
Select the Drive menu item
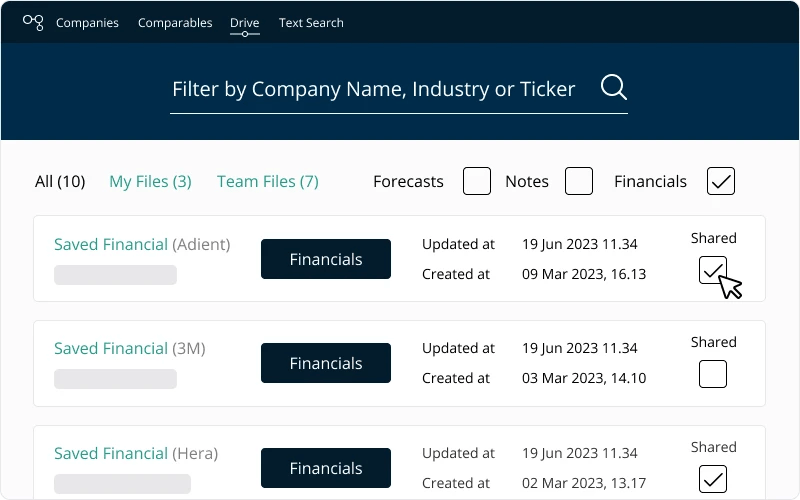click(x=244, y=23)
